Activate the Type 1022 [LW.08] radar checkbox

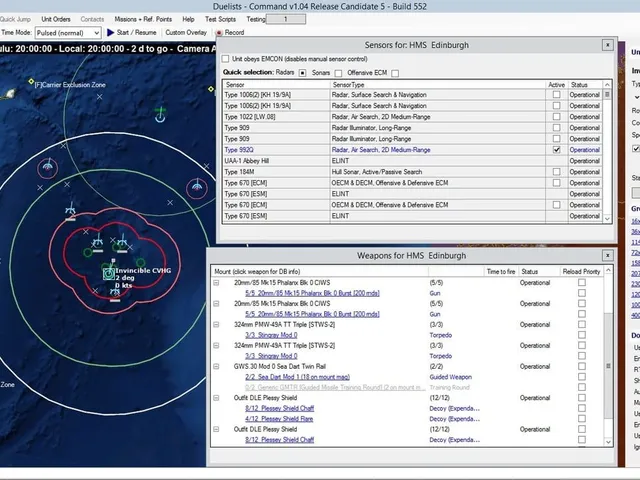(556, 117)
